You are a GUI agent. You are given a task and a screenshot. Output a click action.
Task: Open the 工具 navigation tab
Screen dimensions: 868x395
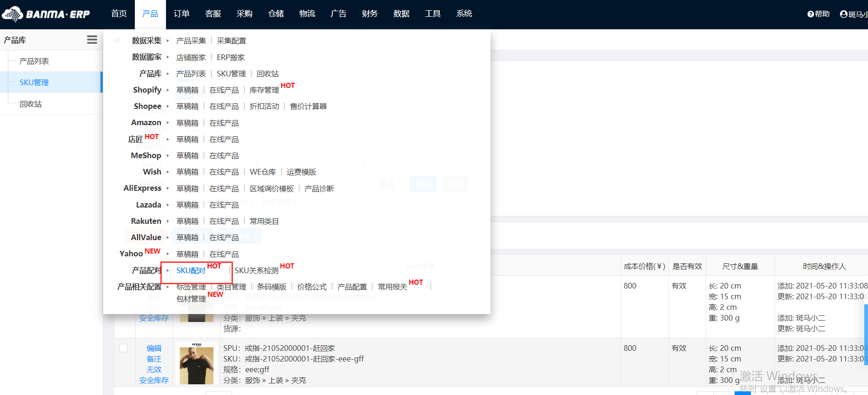click(433, 14)
